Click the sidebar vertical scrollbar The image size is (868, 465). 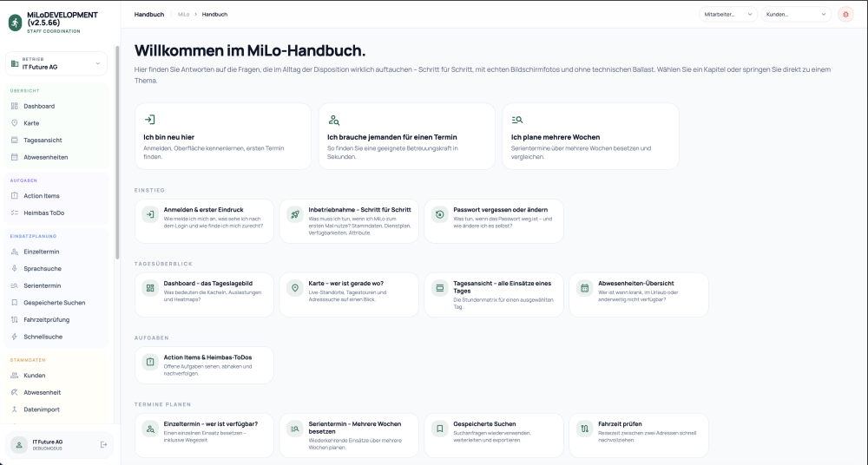117,153
